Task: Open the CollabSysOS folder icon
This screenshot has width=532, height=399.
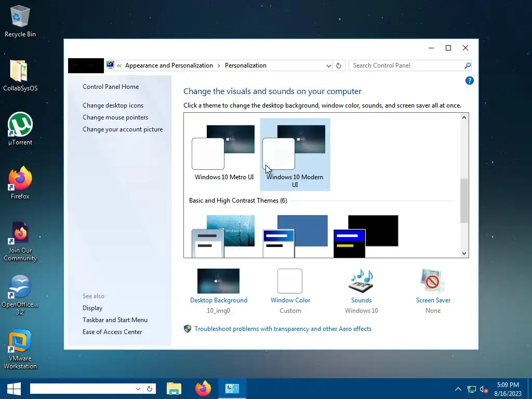Action: pos(20,75)
